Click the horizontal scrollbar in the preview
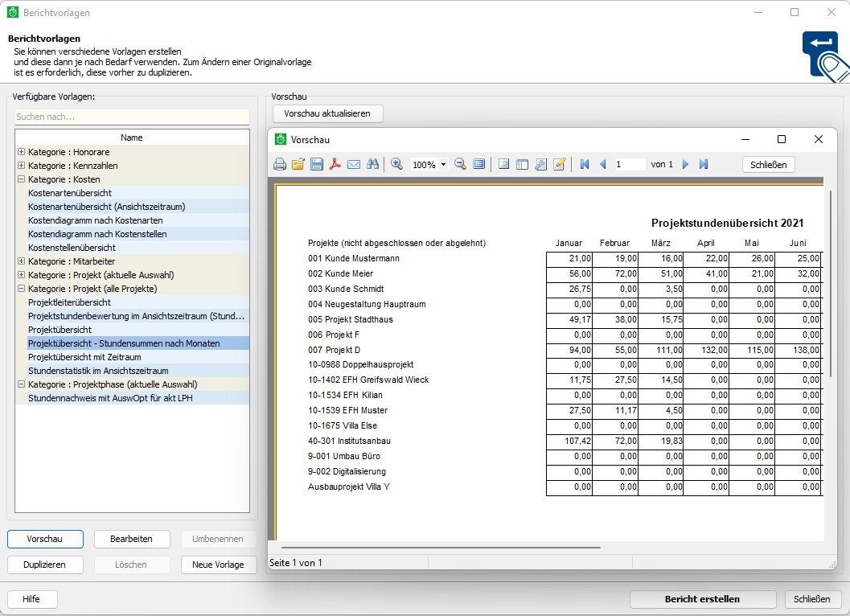The image size is (850, 616). pyautogui.click(x=441, y=548)
